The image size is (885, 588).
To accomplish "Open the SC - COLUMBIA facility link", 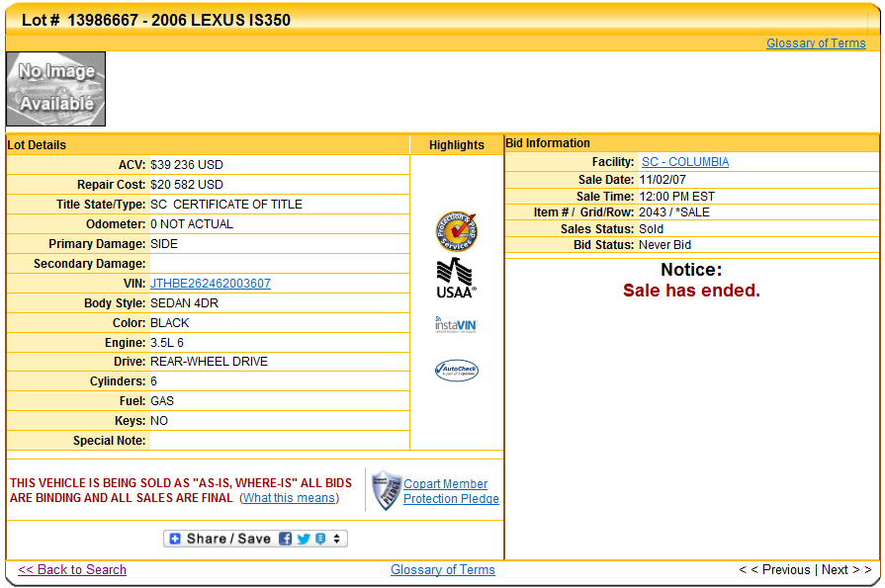I will [685, 162].
